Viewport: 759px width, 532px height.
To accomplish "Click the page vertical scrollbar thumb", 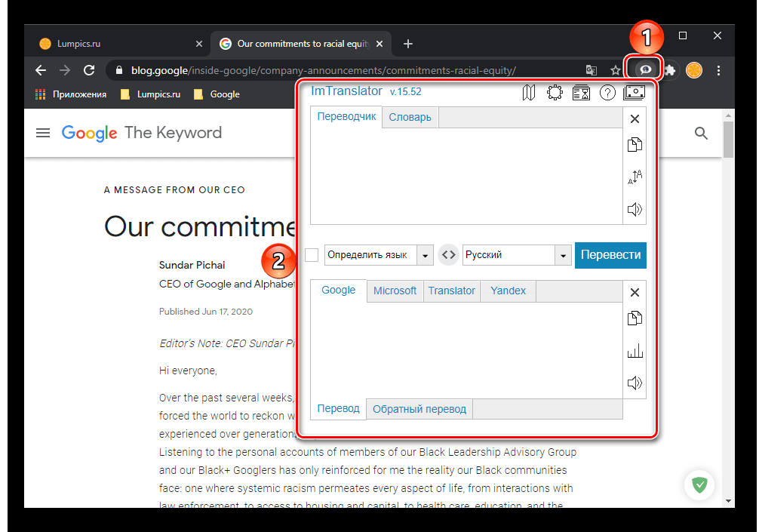I will [x=728, y=140].
